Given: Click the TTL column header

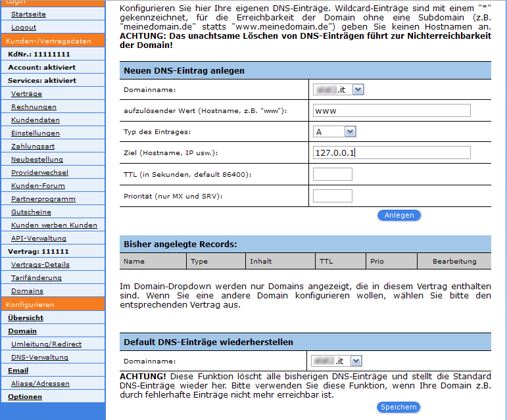Looking at the screenshot, I should click(341, 262).
